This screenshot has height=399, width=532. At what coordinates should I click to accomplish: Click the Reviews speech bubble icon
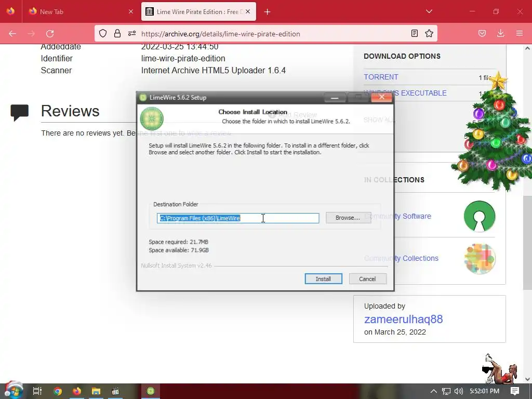click(x=20, y=112)
